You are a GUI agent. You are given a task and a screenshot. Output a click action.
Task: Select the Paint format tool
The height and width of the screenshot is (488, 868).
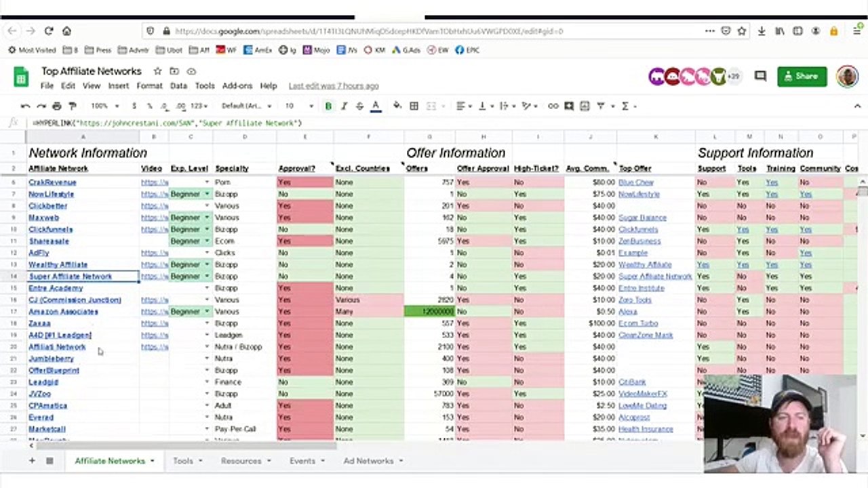[73, 106]
